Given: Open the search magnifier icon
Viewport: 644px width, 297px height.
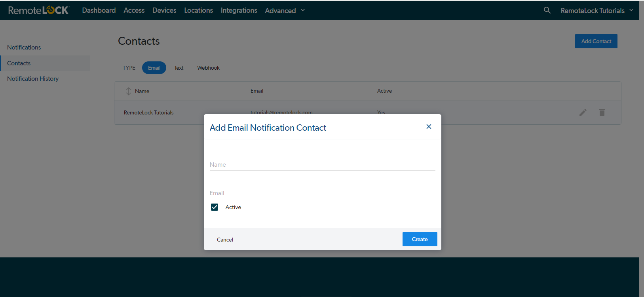Looking at the screenshot, I should tap(547, 10).
